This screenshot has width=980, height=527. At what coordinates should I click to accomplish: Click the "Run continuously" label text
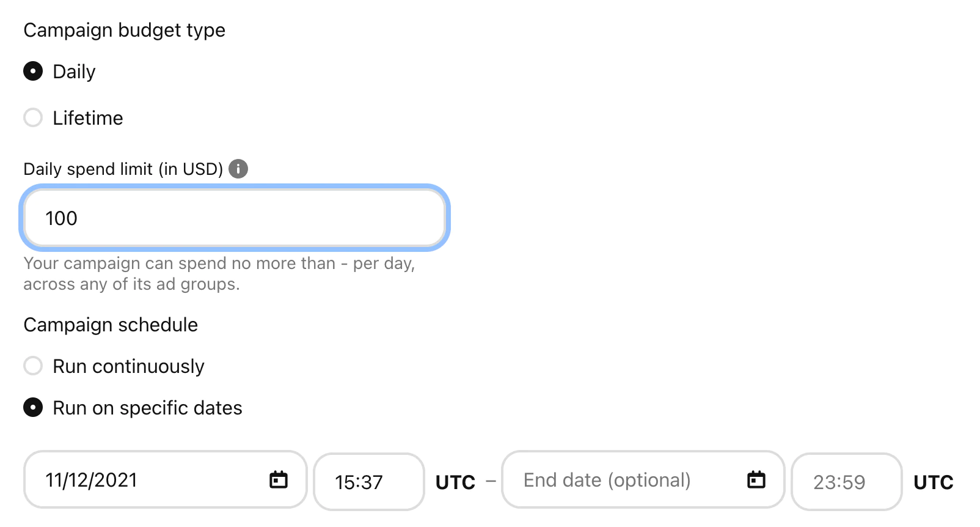tap(128, 366)
